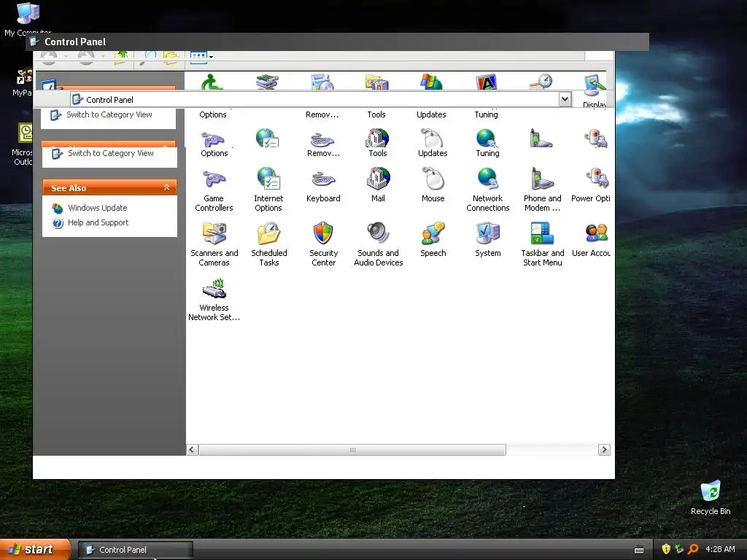Open Security Center shield icon

323,245
